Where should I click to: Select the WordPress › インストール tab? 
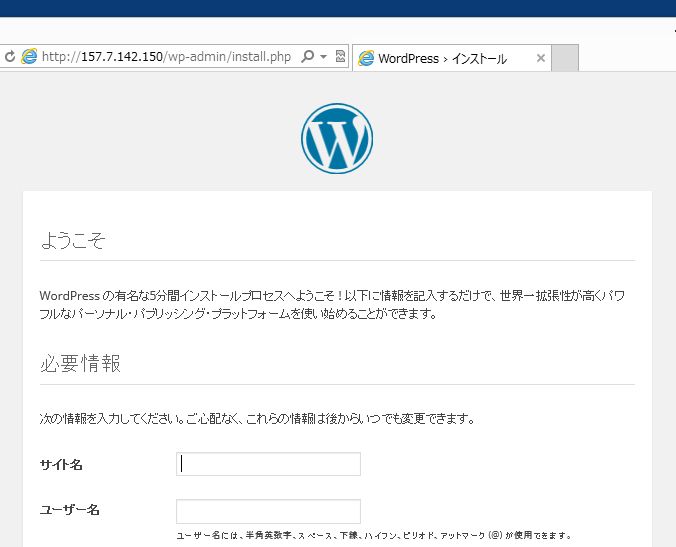click(x=451, y=58)
